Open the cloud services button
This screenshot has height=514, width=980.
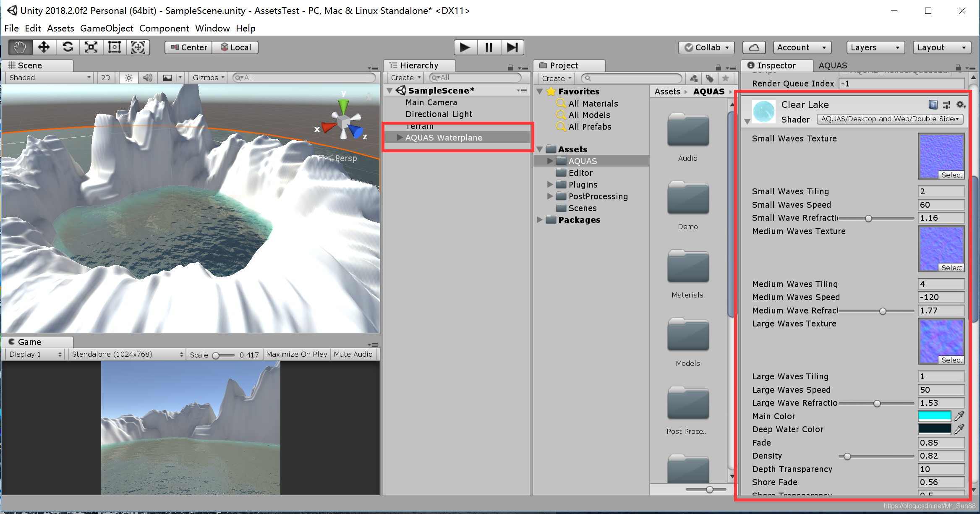pyautogui.click(x=754, y=47)
